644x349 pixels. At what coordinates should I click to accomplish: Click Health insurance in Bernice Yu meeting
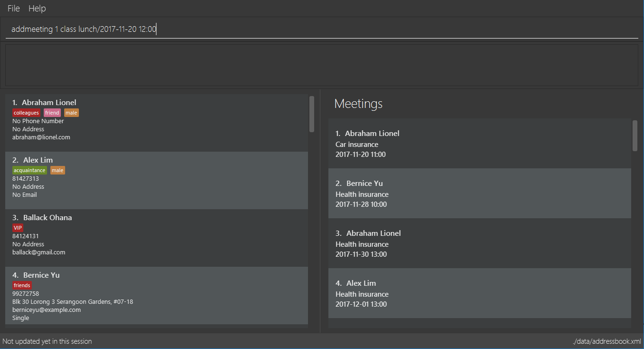click(x=362, y=194)
